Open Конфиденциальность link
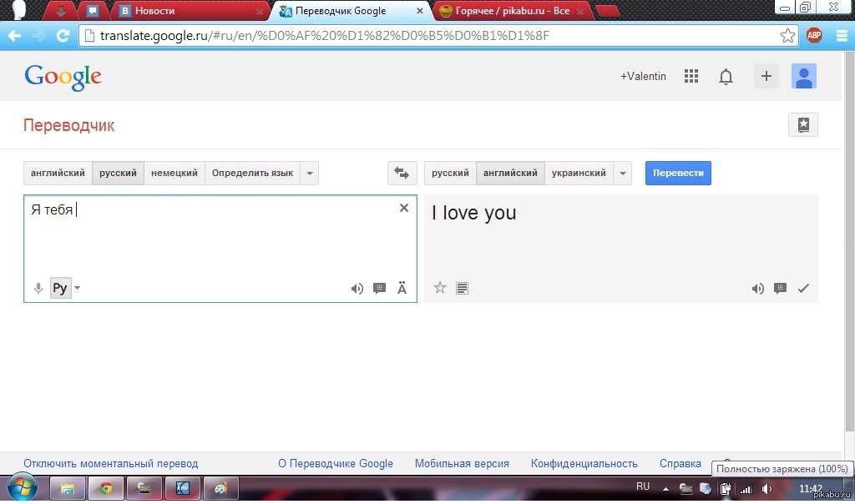The width and height of the screenshot is (855, 504). click(584, 464)
